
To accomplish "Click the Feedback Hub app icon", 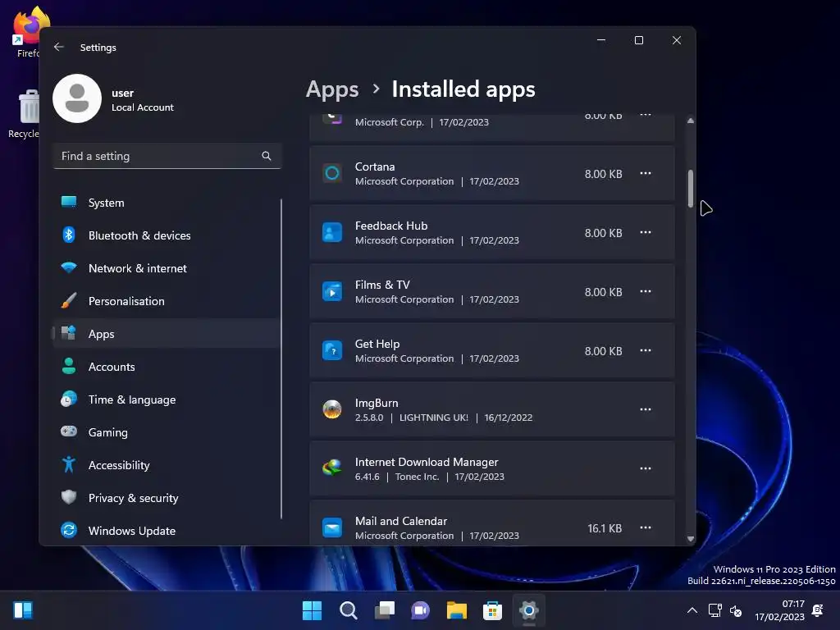I will pyautogui.click(x=332, y=232).
